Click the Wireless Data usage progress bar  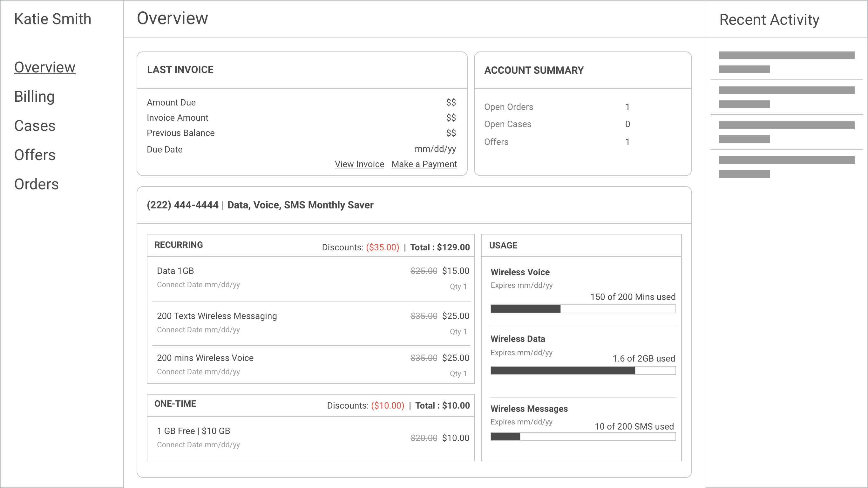point(583,371)
